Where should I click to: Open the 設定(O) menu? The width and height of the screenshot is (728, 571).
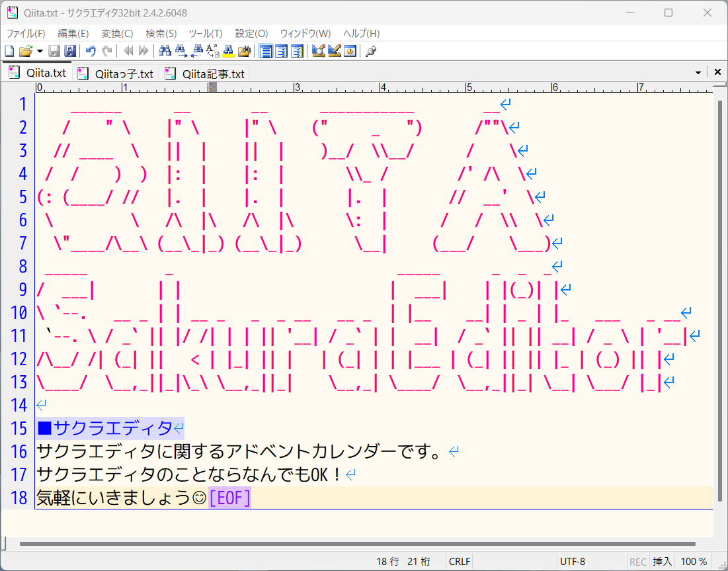(252, 34)
